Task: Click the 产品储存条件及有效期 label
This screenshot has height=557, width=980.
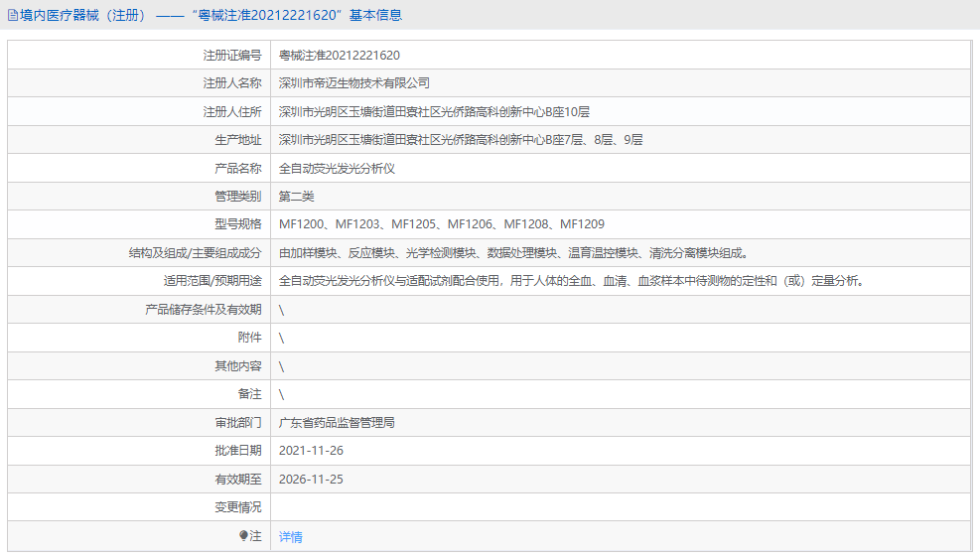Action: (204, 310)
